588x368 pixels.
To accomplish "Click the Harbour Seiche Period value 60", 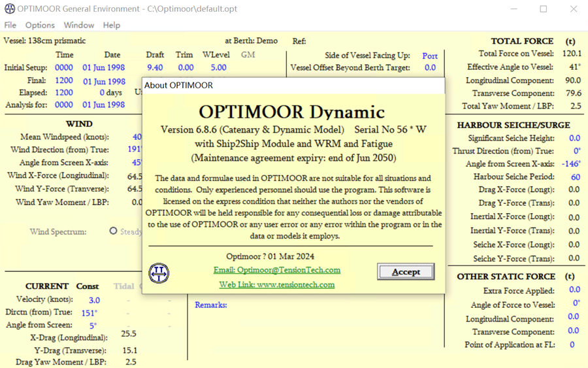I will 576,176.
